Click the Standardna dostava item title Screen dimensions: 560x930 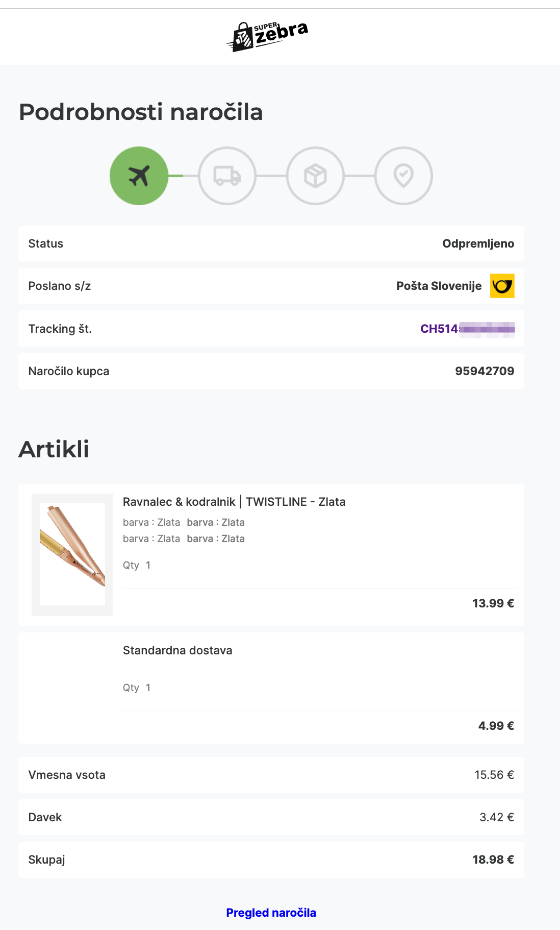177,650
